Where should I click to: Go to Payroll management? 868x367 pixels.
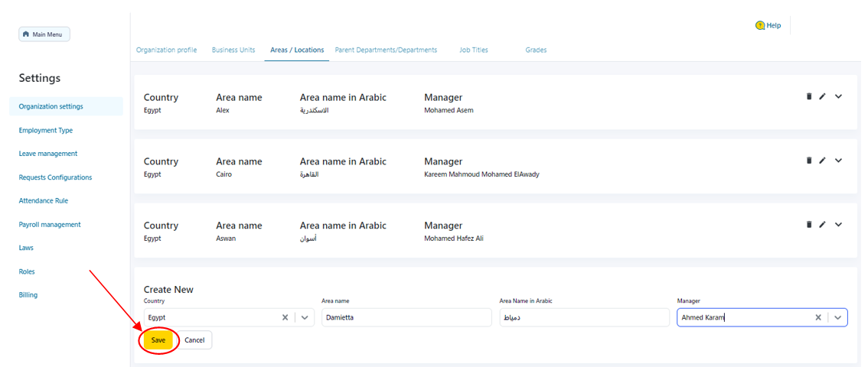click(50, 224)
